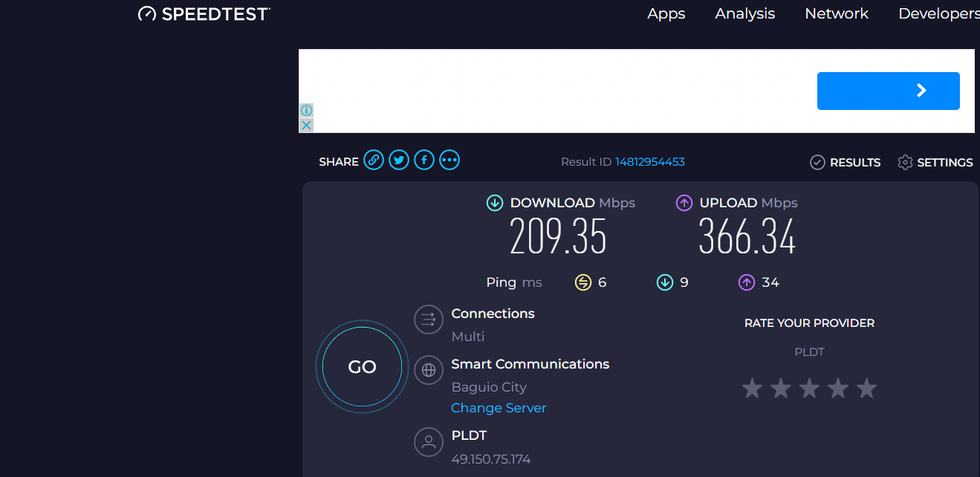The width and height of the screenshot is (980, 477).
Task: Open more share options icon
Action: tap(450, 160)
